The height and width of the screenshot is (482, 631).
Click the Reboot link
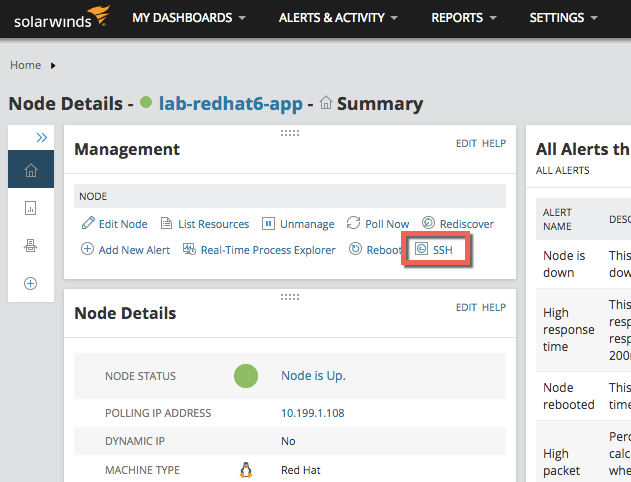click(384, 250)
